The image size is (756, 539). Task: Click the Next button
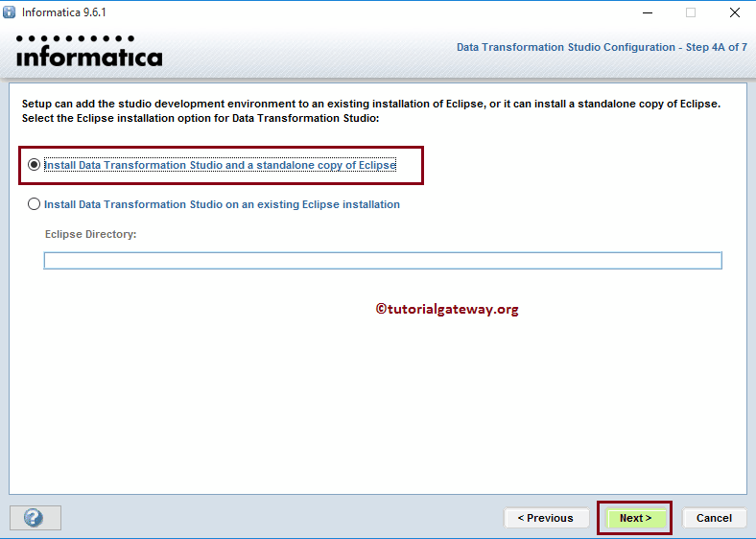tap(635, 518)
